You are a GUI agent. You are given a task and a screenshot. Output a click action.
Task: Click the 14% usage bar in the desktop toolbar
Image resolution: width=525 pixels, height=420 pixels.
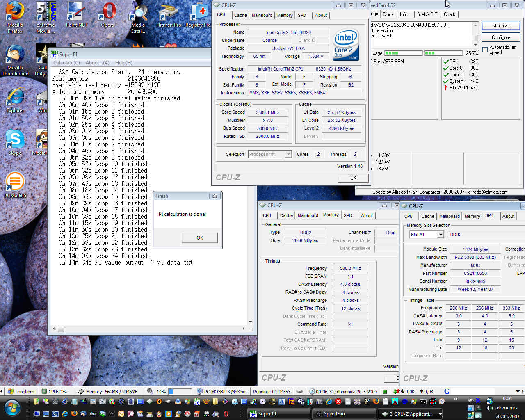point(180,392)
